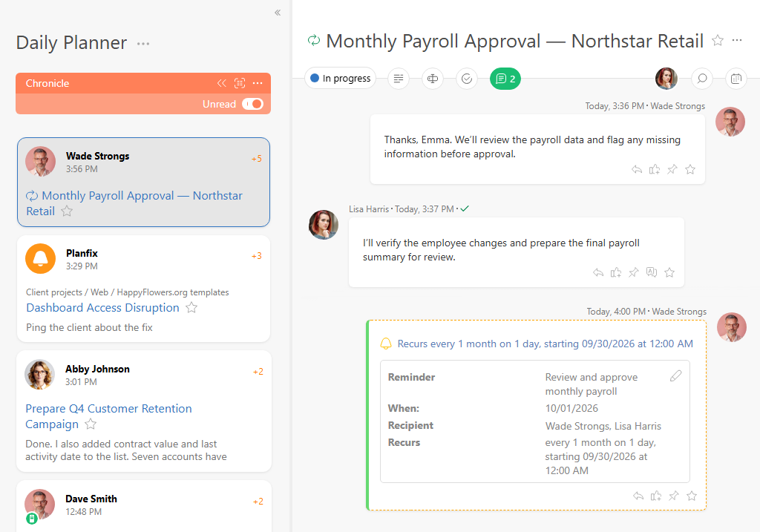
Task: Open task calendar icon
Action: [x=736, y=79]
